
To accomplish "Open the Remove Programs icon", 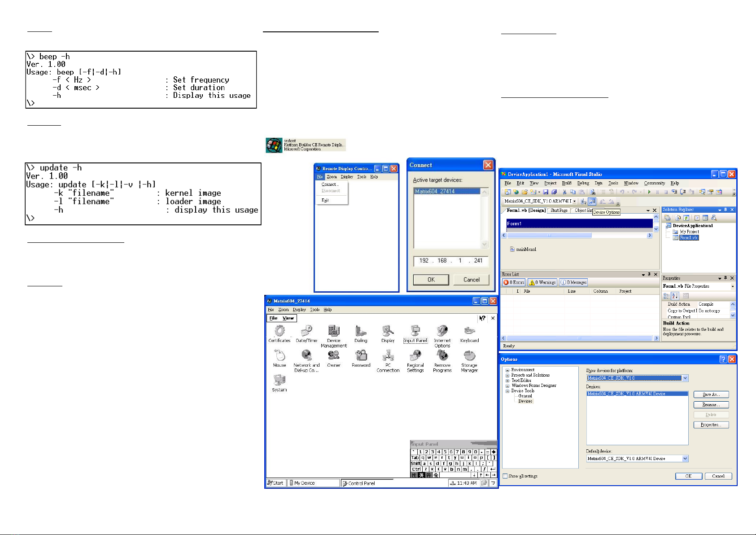I will click(442, 361).
